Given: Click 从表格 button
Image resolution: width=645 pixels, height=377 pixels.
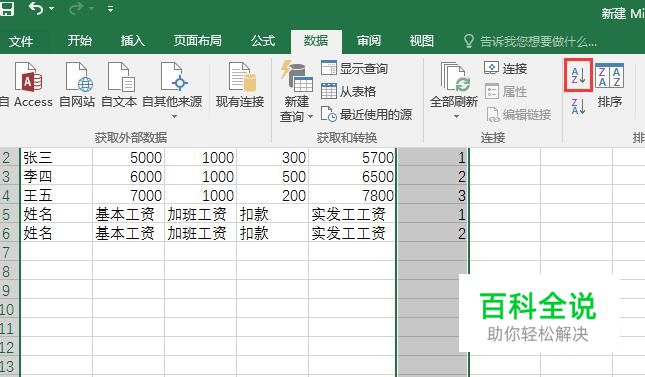Looking at the screenshot, I should [x=349, y=91].
